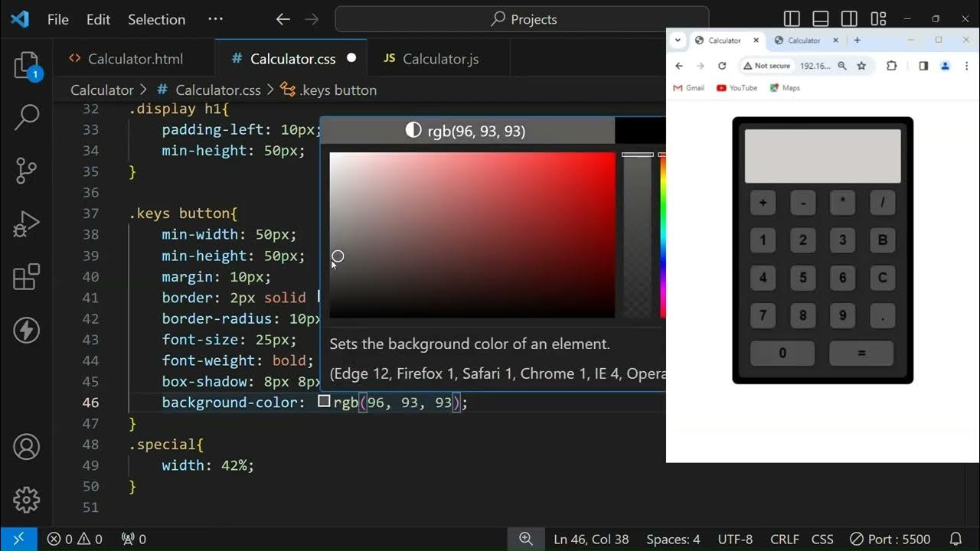The image size is (980, 551).
Task: Open the Selection menu
Action: tap(156, 19)
